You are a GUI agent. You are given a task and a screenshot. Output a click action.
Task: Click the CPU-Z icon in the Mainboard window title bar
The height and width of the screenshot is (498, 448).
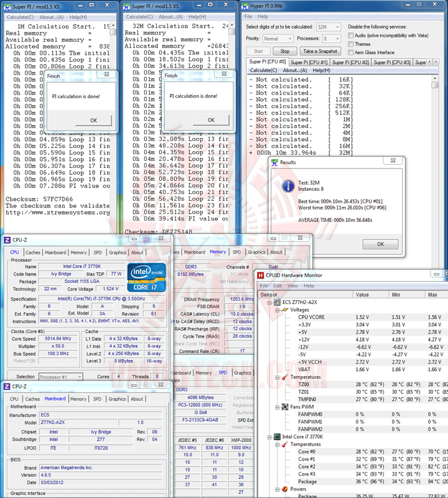coord(7,387)
